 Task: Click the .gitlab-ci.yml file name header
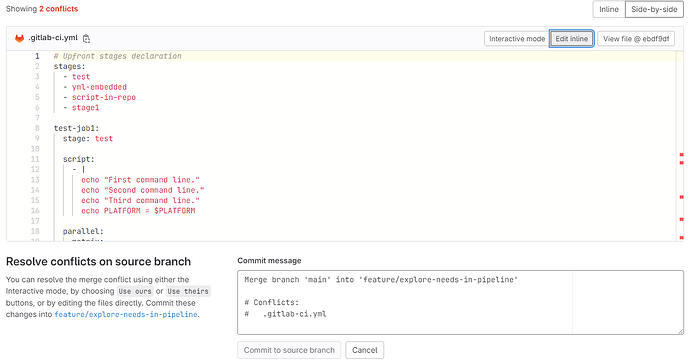pos(53,38)
